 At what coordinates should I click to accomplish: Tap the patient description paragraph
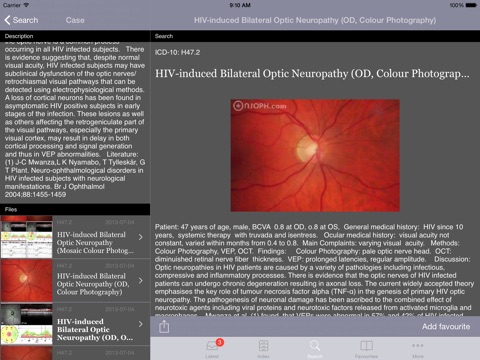tap(314, 271)
